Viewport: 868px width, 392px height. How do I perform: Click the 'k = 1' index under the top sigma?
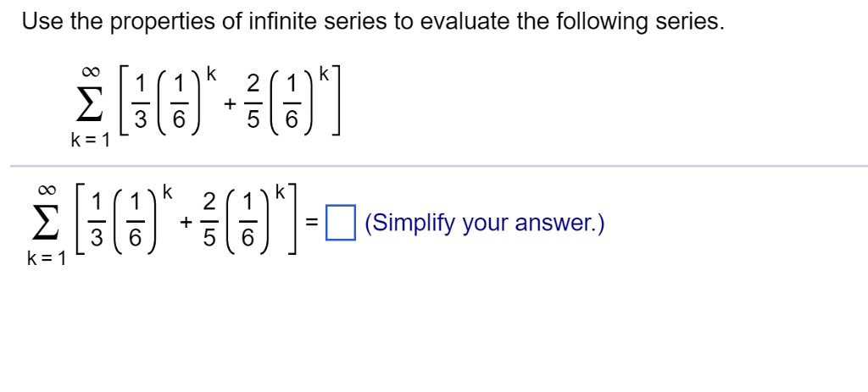91,141
